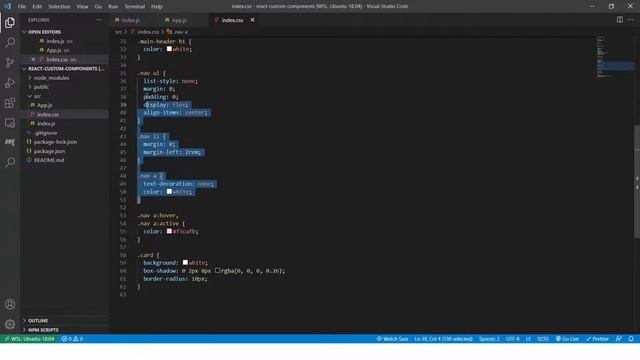Expand the node_modules folder
Image resolution: width=640 pixels, height=360 pixels.
click(51, 78)
